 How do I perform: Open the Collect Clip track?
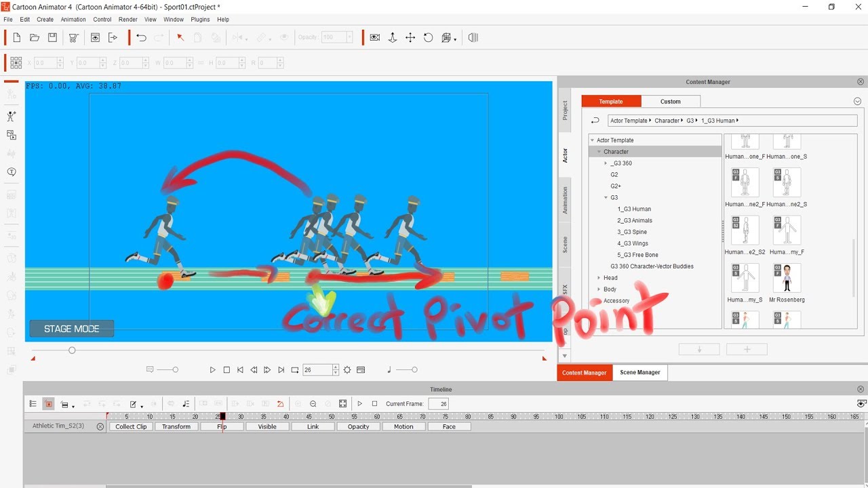tap(131, 427)
